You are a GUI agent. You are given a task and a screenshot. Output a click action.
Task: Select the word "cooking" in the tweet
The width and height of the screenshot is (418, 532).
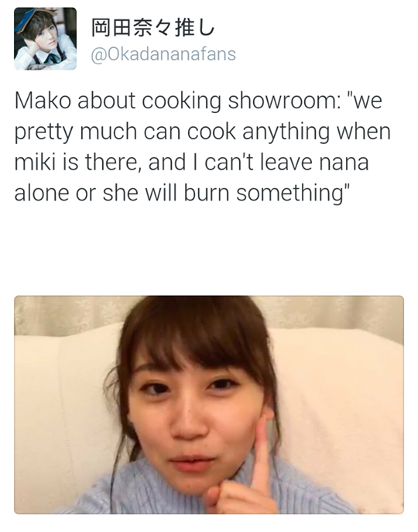[181, 101]
